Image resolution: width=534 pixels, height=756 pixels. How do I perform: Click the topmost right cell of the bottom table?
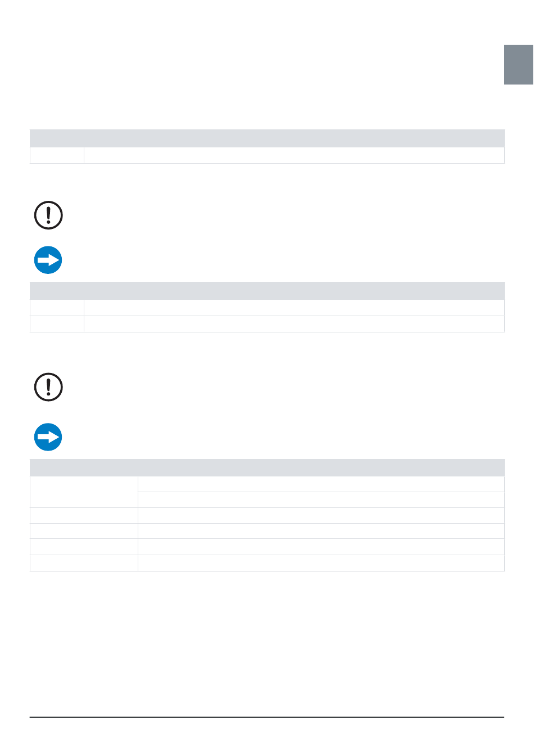pyautogui.click(x=321, y=484)
